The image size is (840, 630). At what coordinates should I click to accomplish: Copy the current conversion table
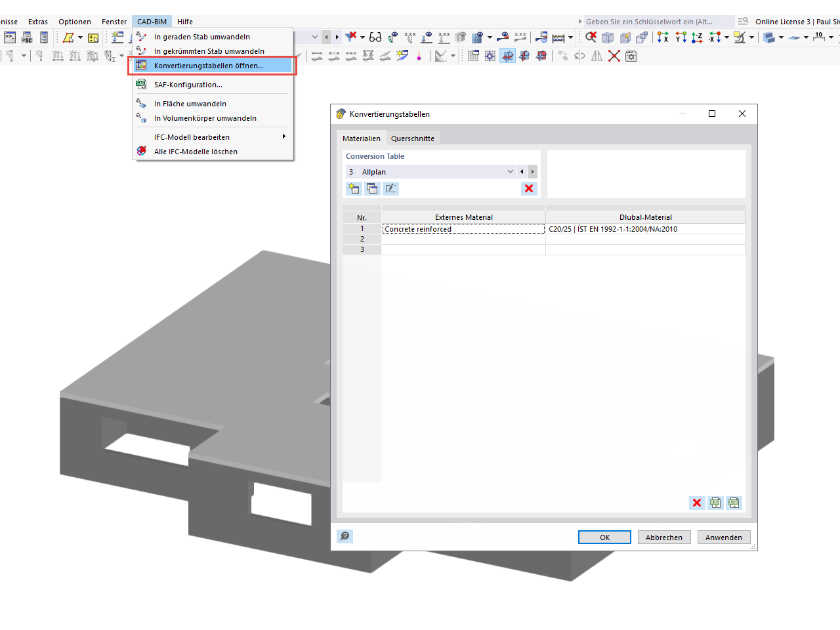(371, 188)
